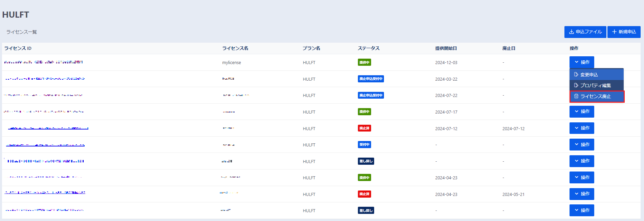Viewport: 644px width, 221px height.
Task: Click the 提供開始日 column header
Action: coord(446,48)
